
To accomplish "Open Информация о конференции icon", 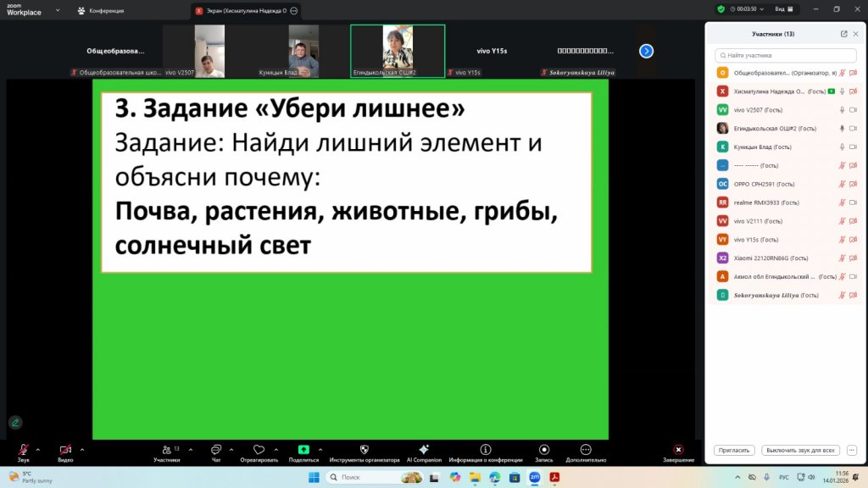I will 486,450.
